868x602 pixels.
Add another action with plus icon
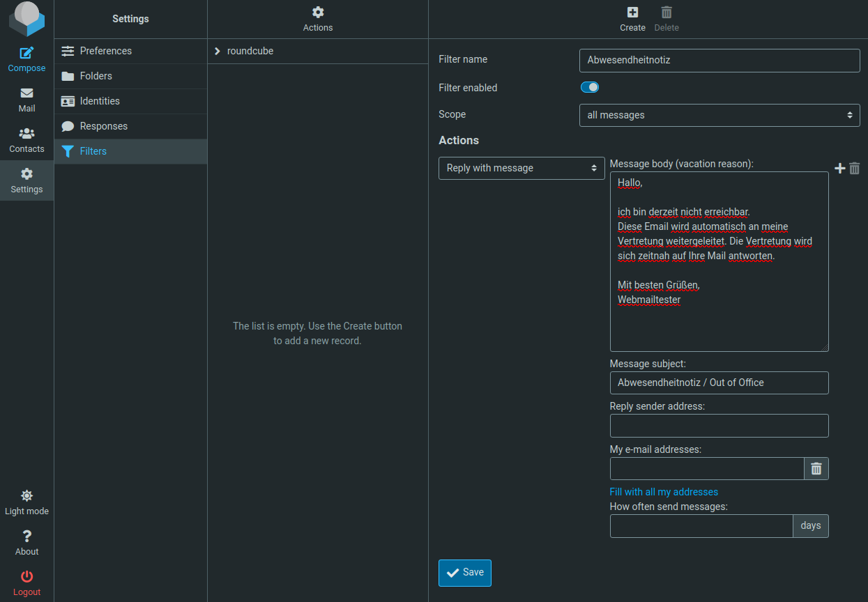[839, 169]
